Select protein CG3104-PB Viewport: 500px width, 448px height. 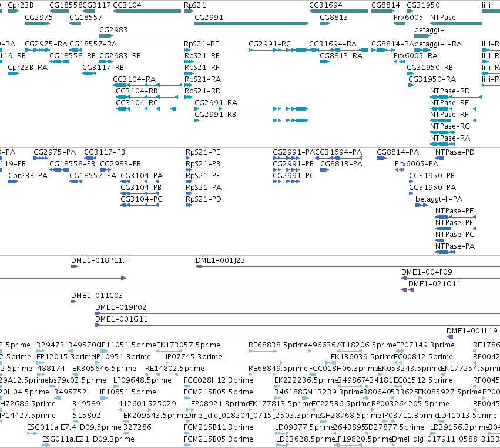(x=139, y=193)
